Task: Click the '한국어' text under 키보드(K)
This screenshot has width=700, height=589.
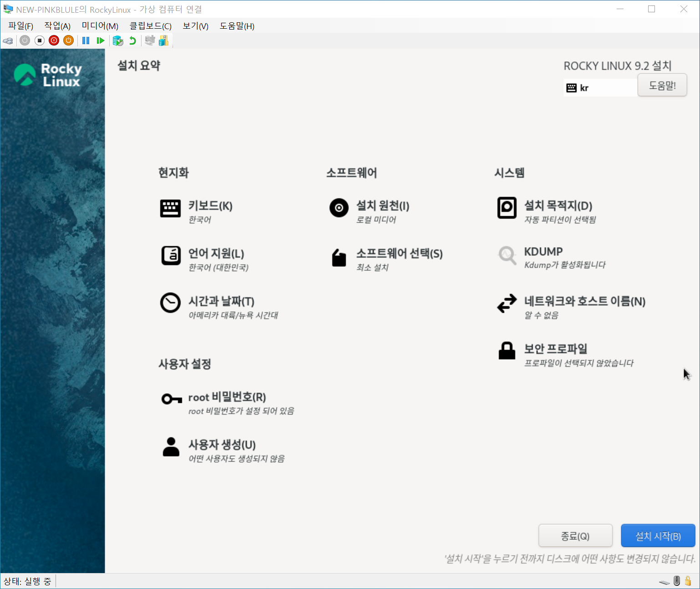Action: 200,220
